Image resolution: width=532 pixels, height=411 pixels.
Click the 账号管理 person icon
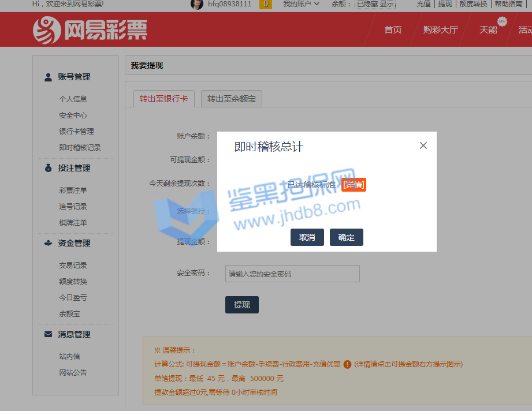pos(49,77)
